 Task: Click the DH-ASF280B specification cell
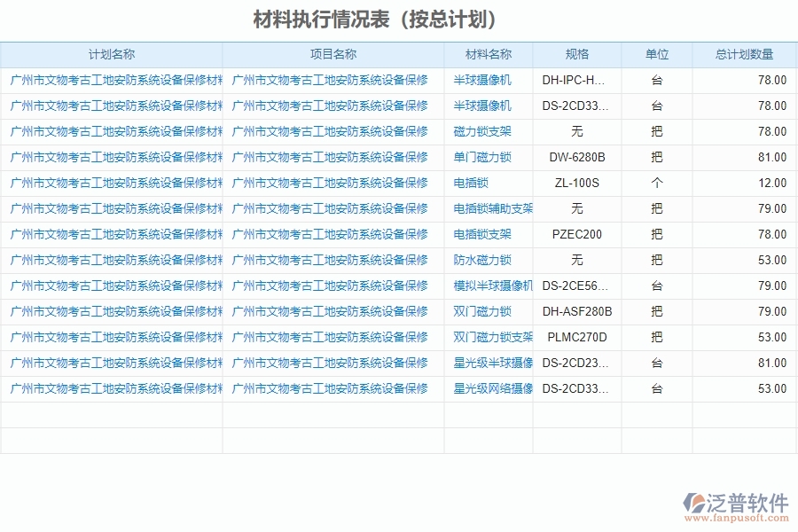(575, 311)
